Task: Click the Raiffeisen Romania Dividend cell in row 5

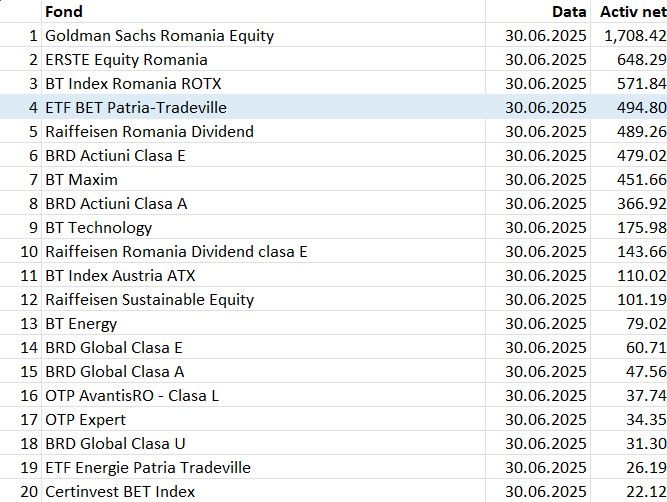Action: 263,131
